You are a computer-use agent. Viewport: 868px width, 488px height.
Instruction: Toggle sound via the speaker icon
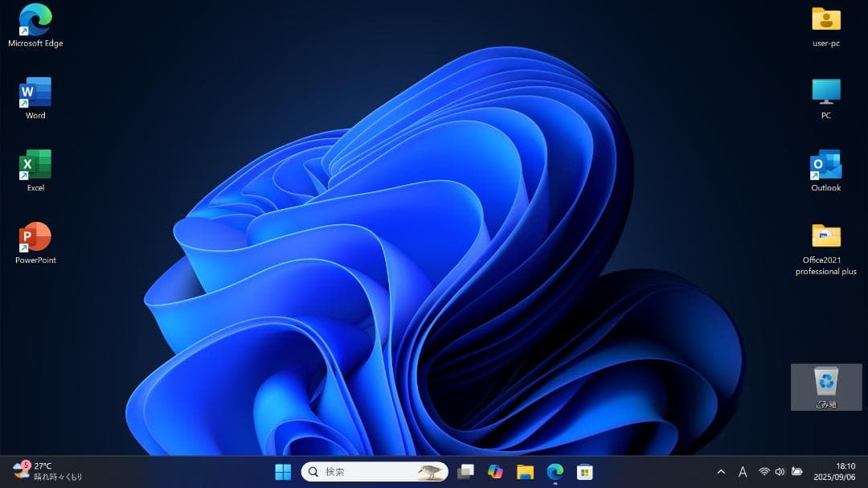tap(780, 472)
